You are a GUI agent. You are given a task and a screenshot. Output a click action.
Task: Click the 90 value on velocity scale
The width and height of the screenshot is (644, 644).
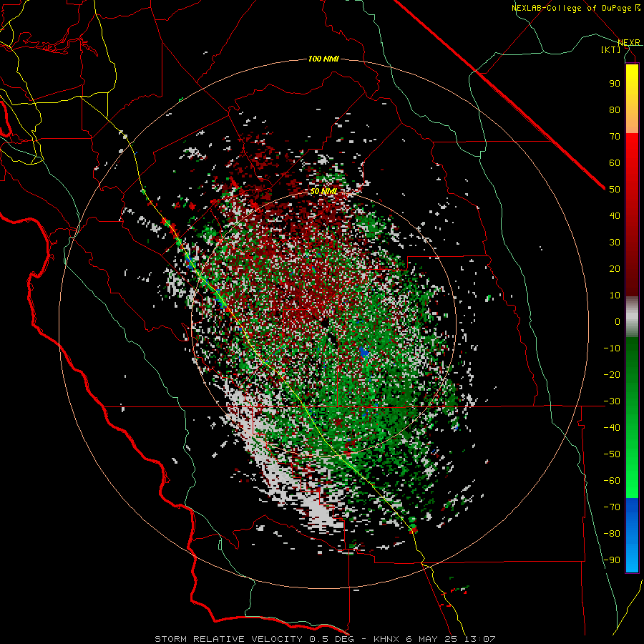[615, 84]
